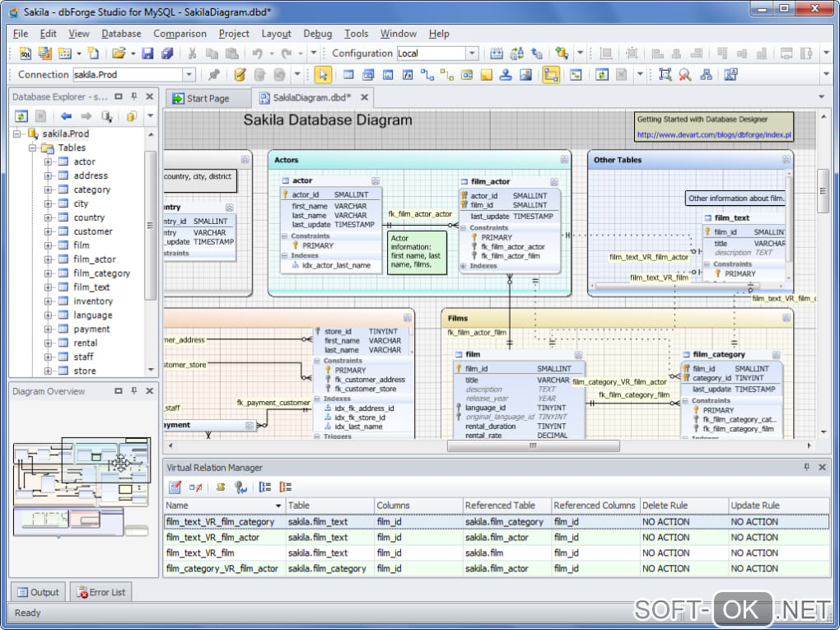Viewport: 840px width, 630px height.
Task: Pin the Virtual Relation Manager panel
Action: click(x=806, y=467)
